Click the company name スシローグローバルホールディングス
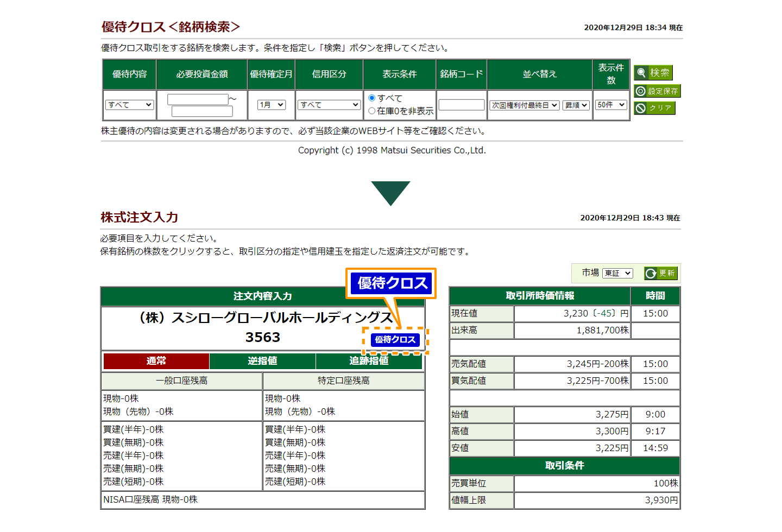This screenshot has height=532, width=782. pyautogui.click(x=263, y=318)
